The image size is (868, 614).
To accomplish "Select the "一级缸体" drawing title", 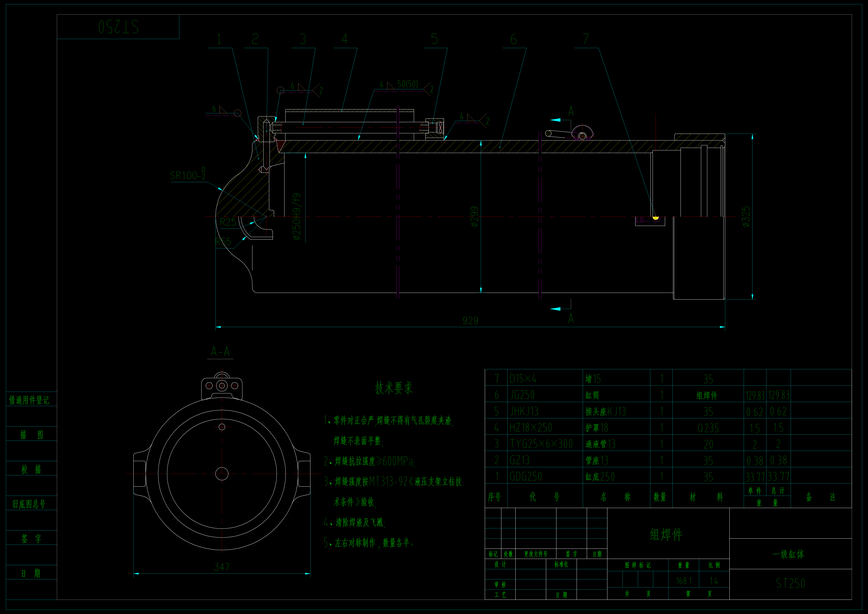I will [788, 554].
